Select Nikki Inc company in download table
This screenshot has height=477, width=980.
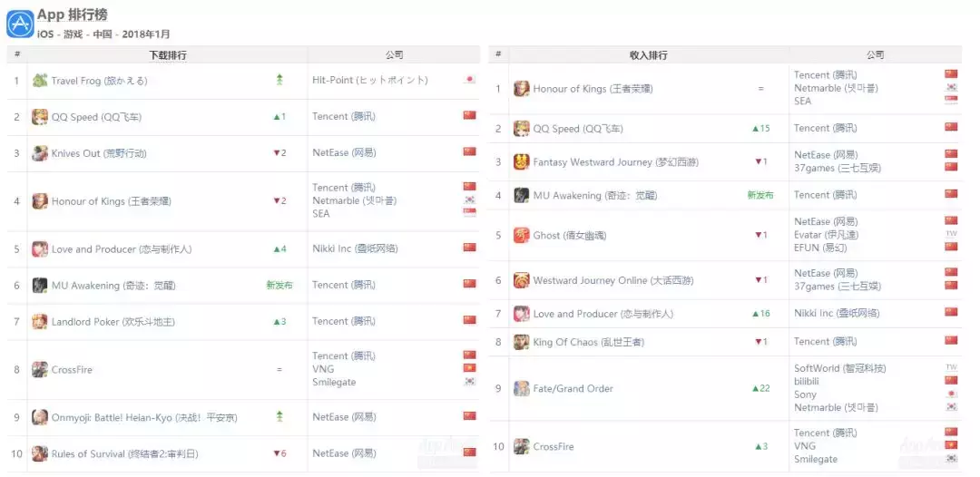click(355, 248)
